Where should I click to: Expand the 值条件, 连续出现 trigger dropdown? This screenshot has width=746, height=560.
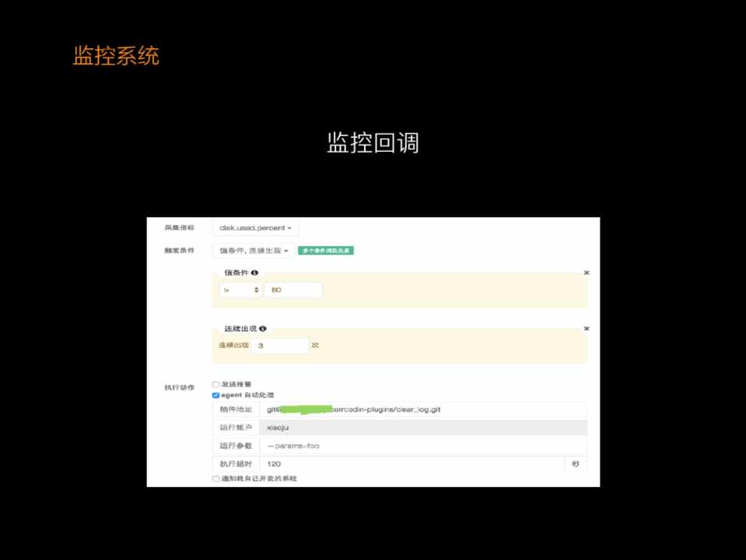pyautogui.click(x=254, y=251)
